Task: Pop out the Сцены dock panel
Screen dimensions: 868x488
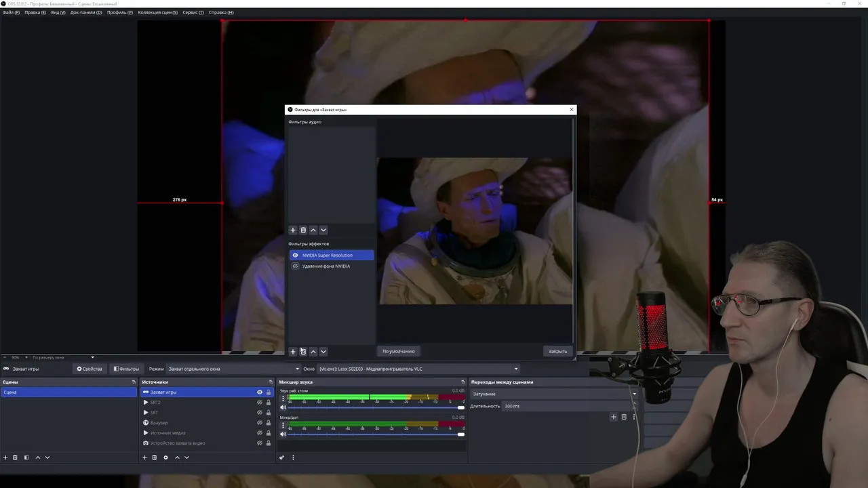Action: (134, 382)
